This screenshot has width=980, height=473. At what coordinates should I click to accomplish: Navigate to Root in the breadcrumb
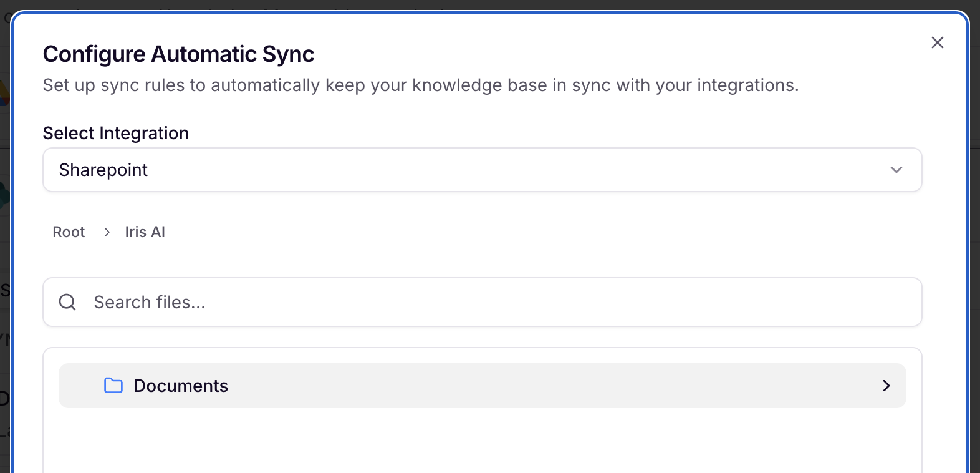(x=69, y=232)
